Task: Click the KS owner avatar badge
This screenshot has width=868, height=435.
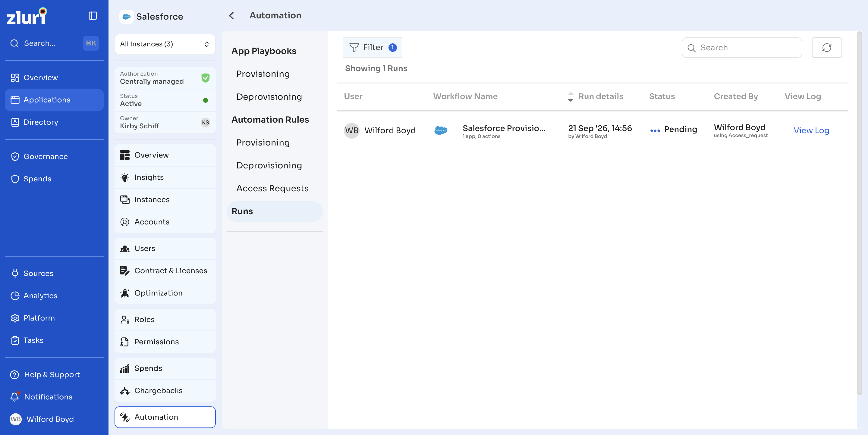Action: (x=205, y=123)
